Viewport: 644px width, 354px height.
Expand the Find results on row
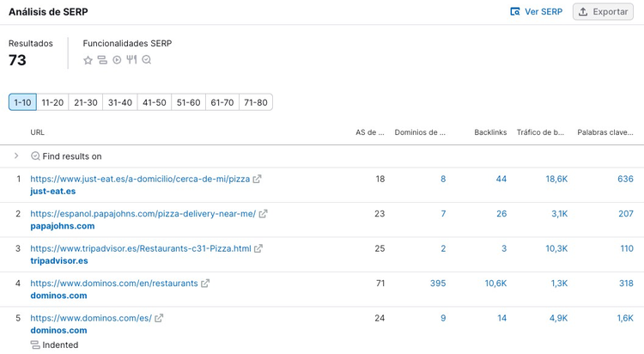coord(16,156)
